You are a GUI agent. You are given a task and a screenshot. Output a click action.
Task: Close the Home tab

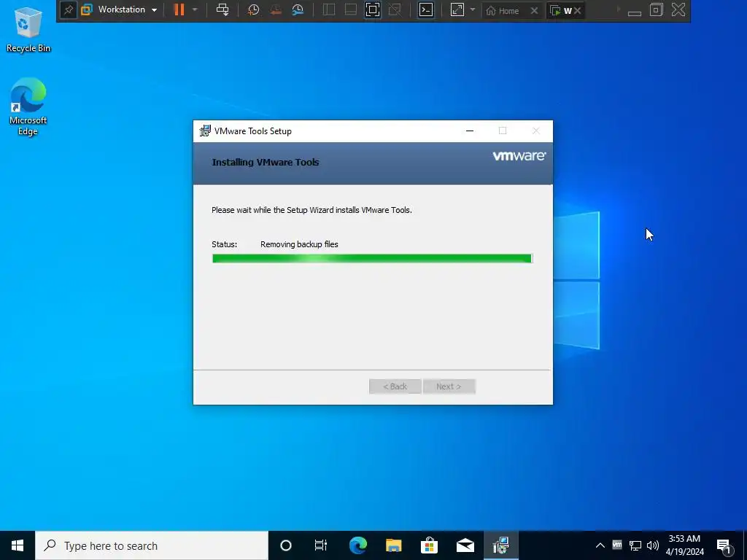(x=535, y=10)
